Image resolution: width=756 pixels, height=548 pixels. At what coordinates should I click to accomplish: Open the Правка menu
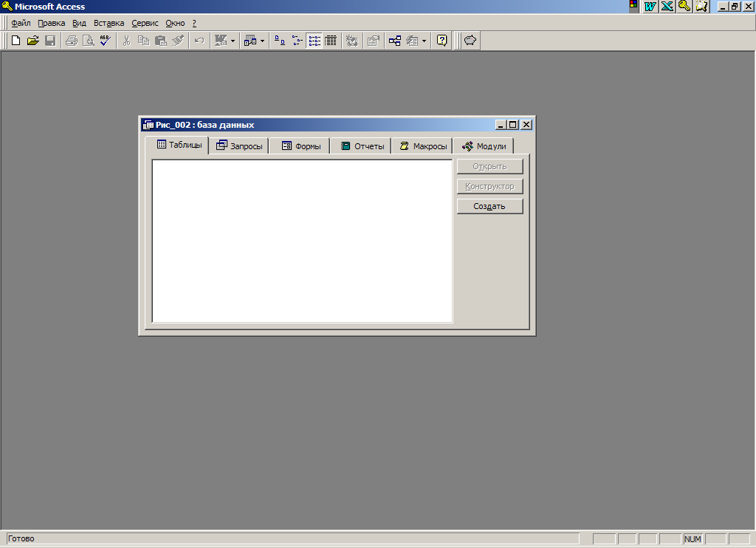[52, 23]
